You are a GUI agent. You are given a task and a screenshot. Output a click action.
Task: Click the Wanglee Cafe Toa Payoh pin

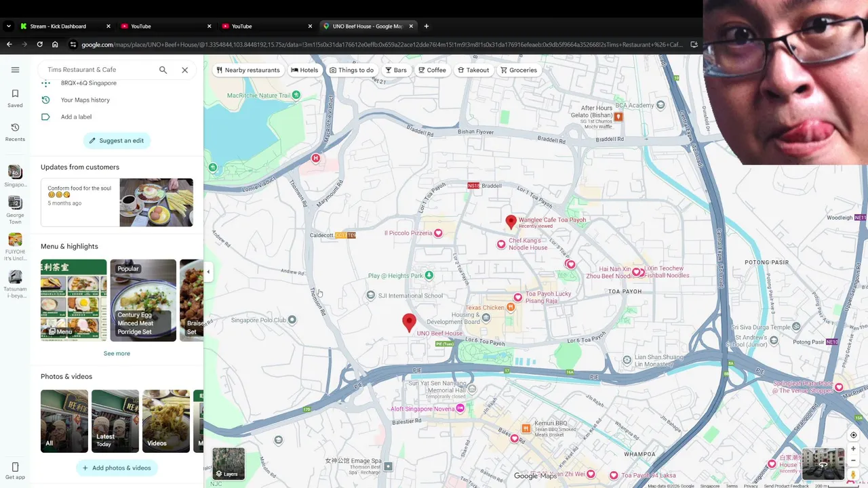511,222
